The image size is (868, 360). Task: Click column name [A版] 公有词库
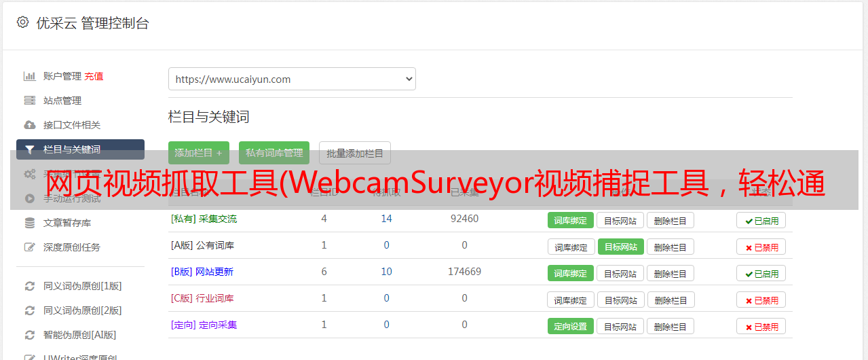pyautogui.click(x=202, y=245)
